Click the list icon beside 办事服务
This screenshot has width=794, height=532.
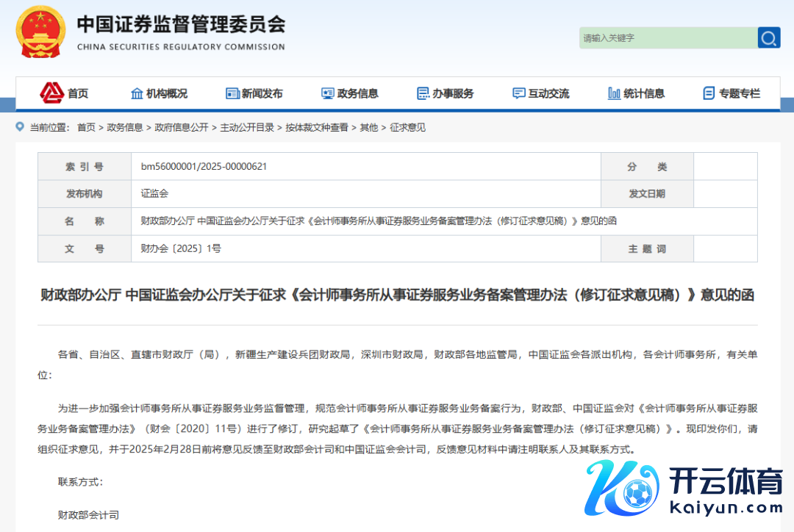[423, 93]
